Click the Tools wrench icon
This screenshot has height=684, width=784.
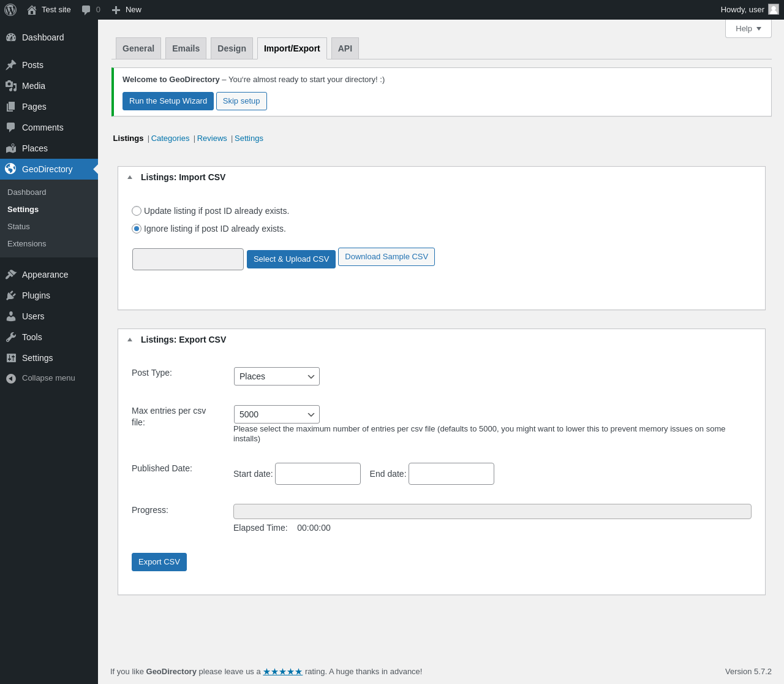point(11,337)
